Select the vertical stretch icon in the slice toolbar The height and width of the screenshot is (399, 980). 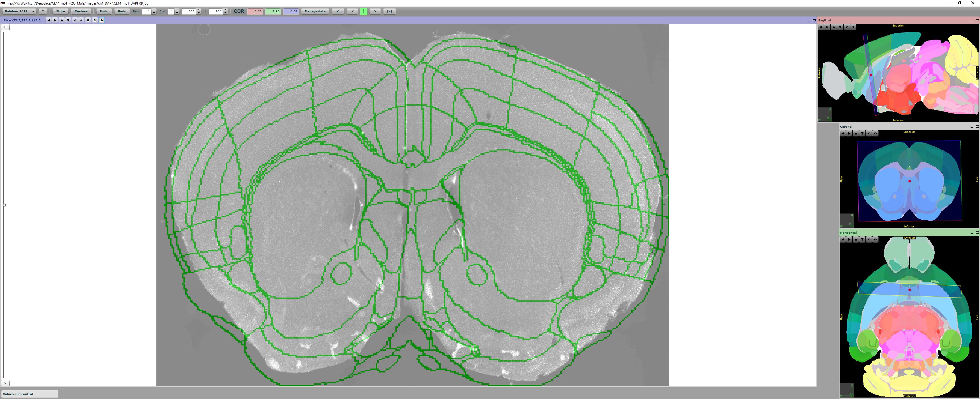pyautogui.click(x=95, y=20)
